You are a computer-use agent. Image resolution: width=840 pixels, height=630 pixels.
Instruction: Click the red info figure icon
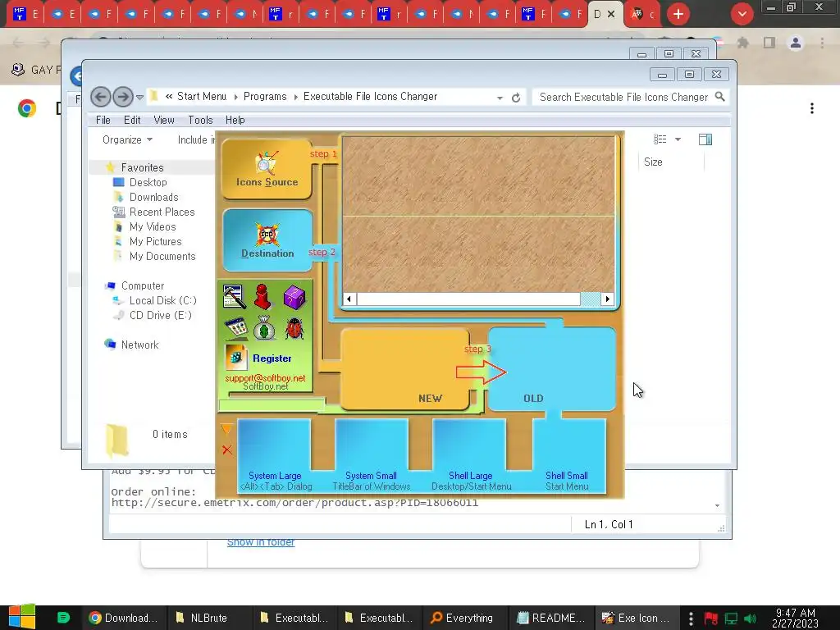(262, 297)
